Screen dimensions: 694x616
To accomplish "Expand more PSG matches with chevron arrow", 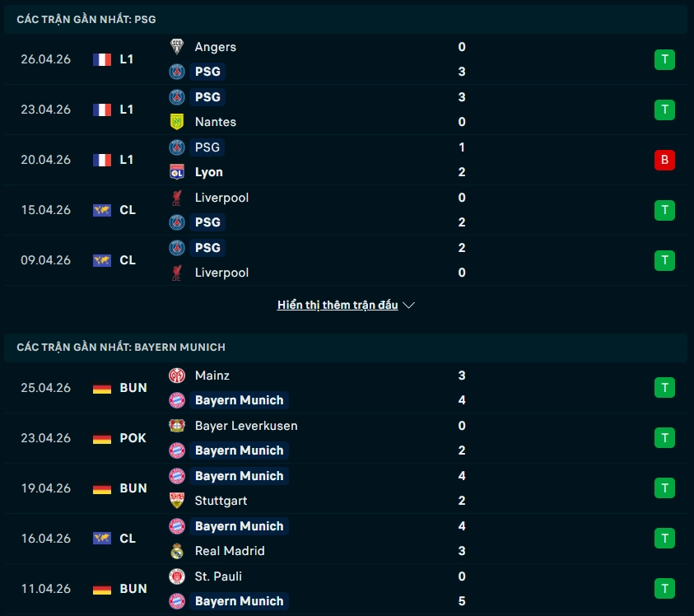I will (x=409, y=306).
